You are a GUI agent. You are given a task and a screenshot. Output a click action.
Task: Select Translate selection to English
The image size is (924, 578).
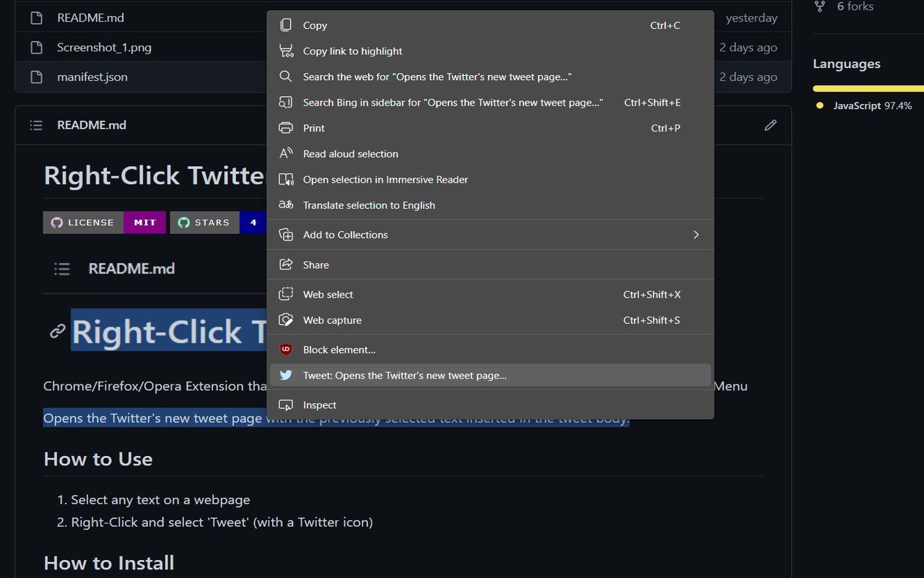[490, 205]
